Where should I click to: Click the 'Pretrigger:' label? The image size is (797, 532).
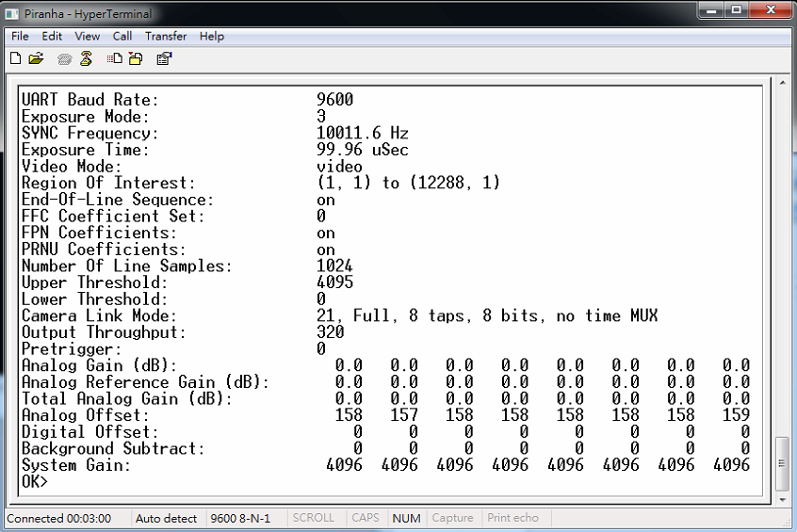point(72,349)
